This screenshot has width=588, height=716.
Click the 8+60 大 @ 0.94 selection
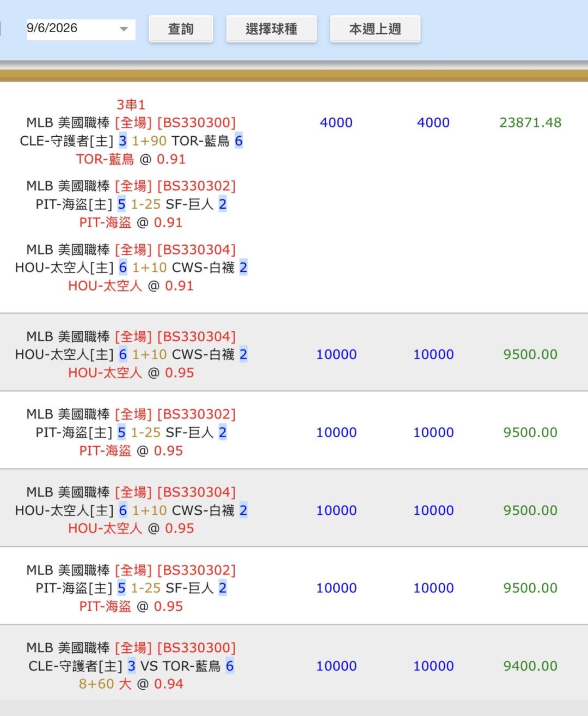click(131, 684)
